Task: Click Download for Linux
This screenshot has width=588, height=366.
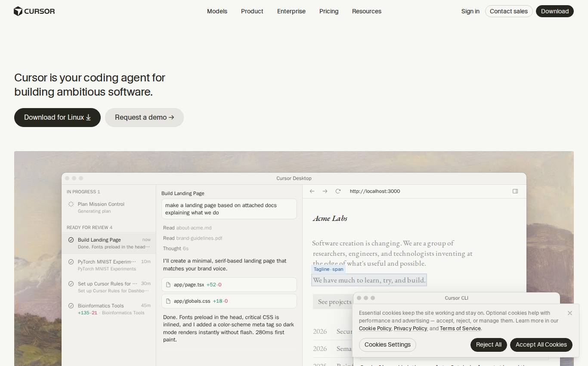Action: (57, 118)
